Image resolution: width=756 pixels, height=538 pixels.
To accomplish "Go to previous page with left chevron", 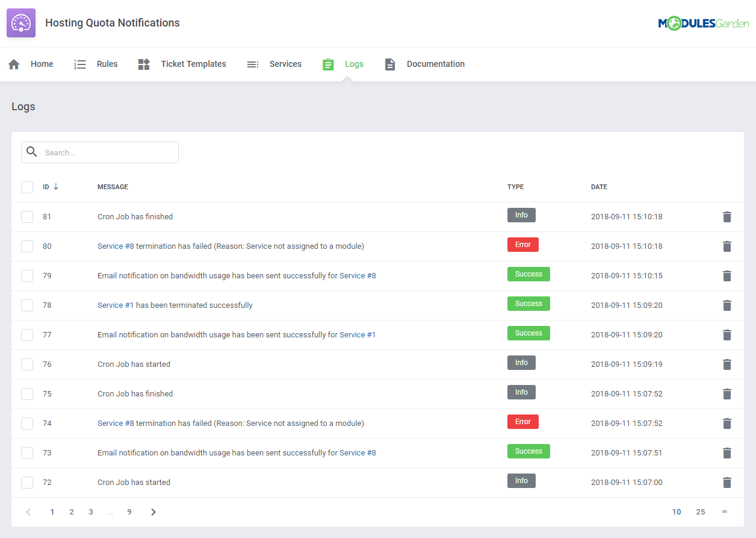I will pyautogui.click(x=28, y=512).
